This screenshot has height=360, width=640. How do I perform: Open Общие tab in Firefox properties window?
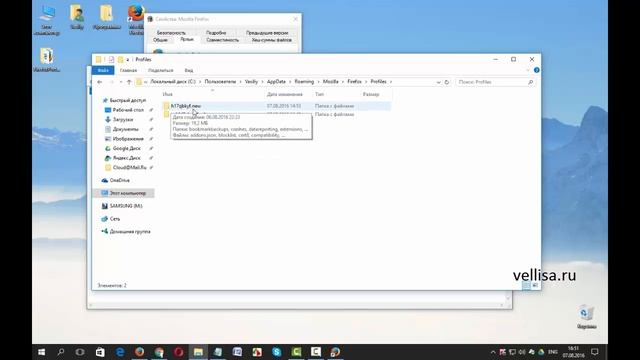[x=160, y=40]
